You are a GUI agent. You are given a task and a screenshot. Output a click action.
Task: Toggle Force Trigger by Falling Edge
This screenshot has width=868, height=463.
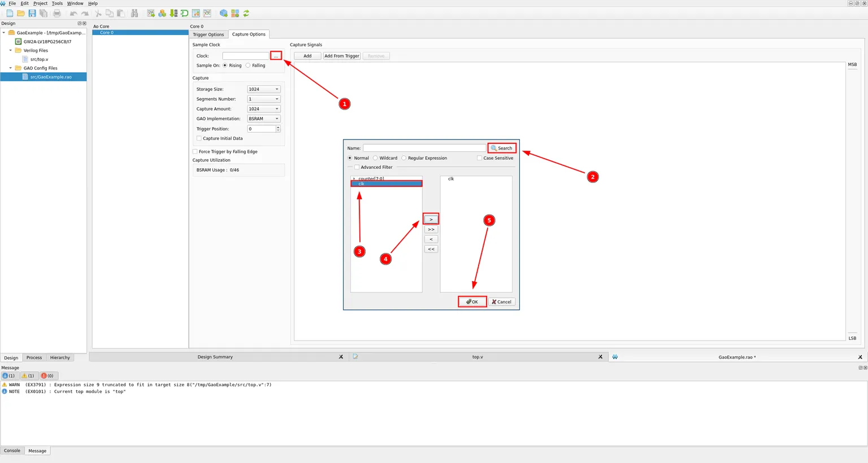click(x=195, y=151)
